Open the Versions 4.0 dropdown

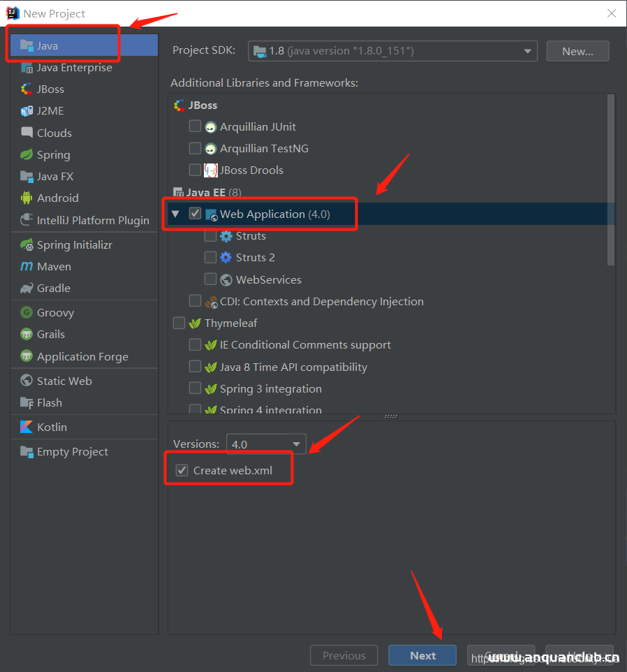(x=266, y=444)
